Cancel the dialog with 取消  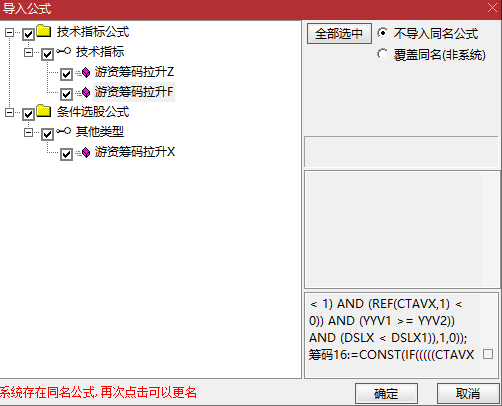468,394
